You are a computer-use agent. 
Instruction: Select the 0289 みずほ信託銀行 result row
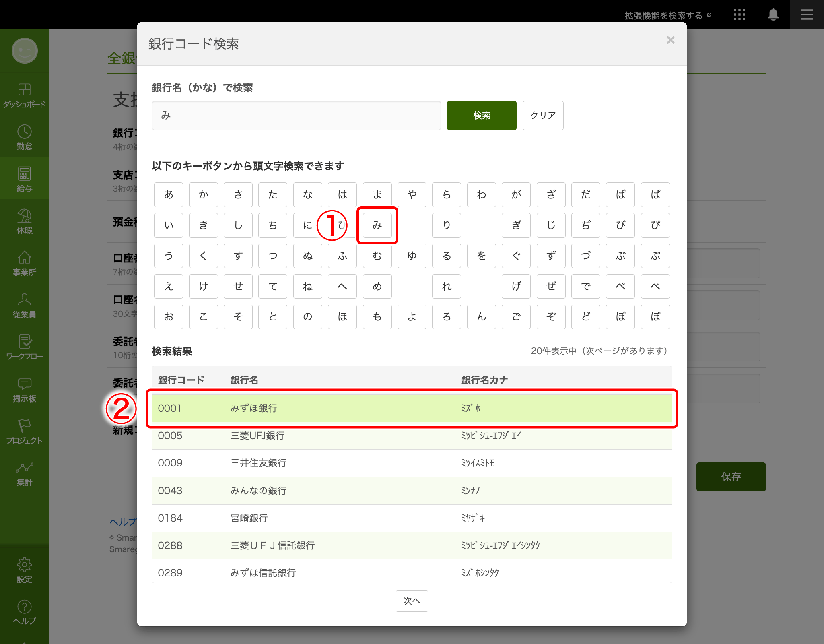tap(412, 571)
